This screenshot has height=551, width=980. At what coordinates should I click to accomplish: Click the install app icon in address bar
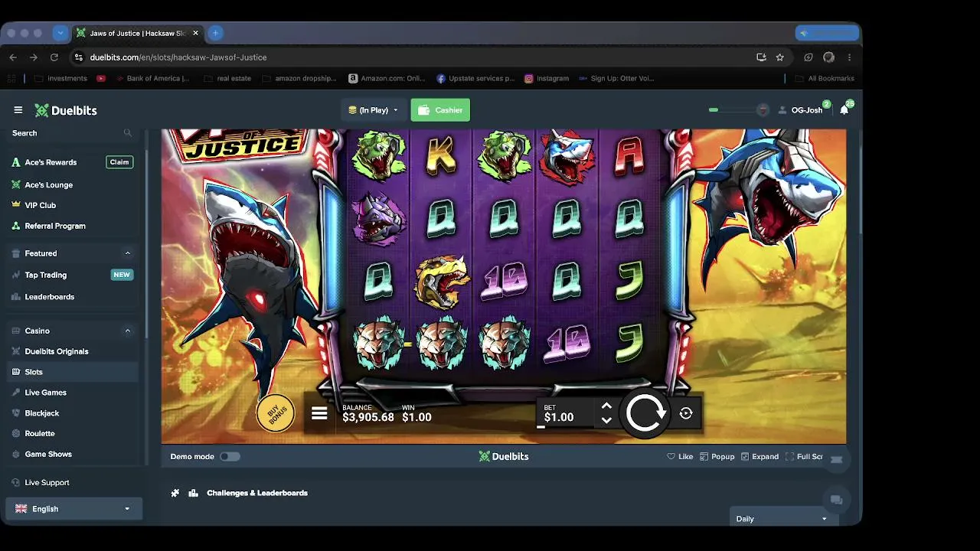(x=761, y=57)
